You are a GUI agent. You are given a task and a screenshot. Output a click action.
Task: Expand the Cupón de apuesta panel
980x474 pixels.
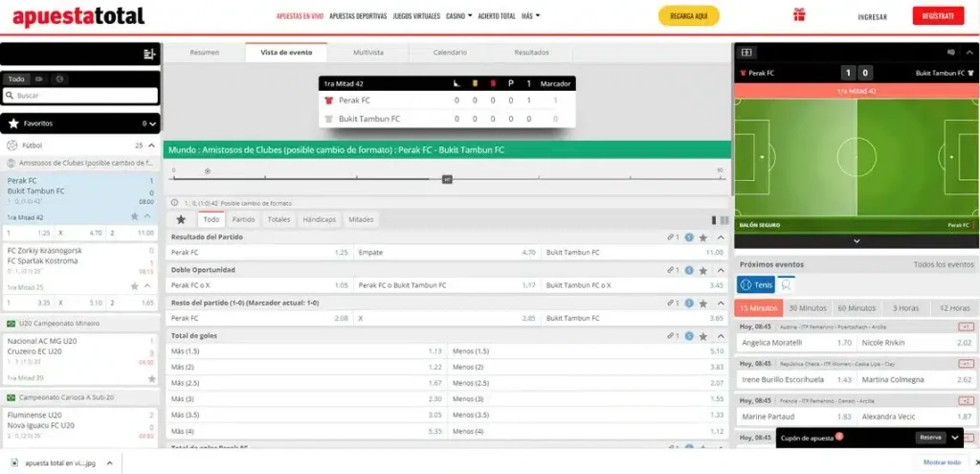click(954, 438)
